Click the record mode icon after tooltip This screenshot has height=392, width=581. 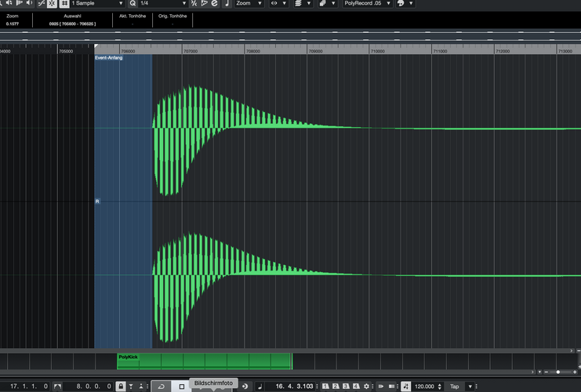click(x=245, y=387)
